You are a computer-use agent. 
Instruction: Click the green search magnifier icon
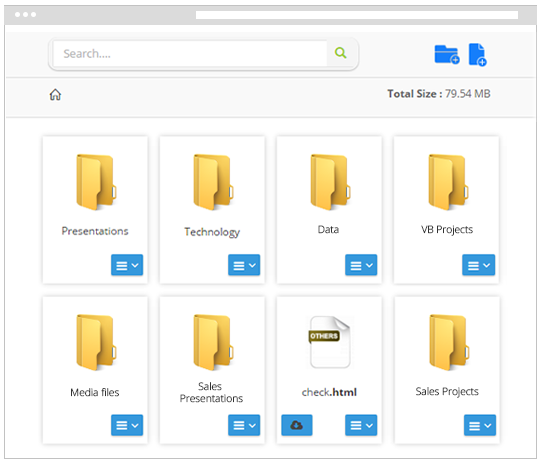(x=340, y=53)
